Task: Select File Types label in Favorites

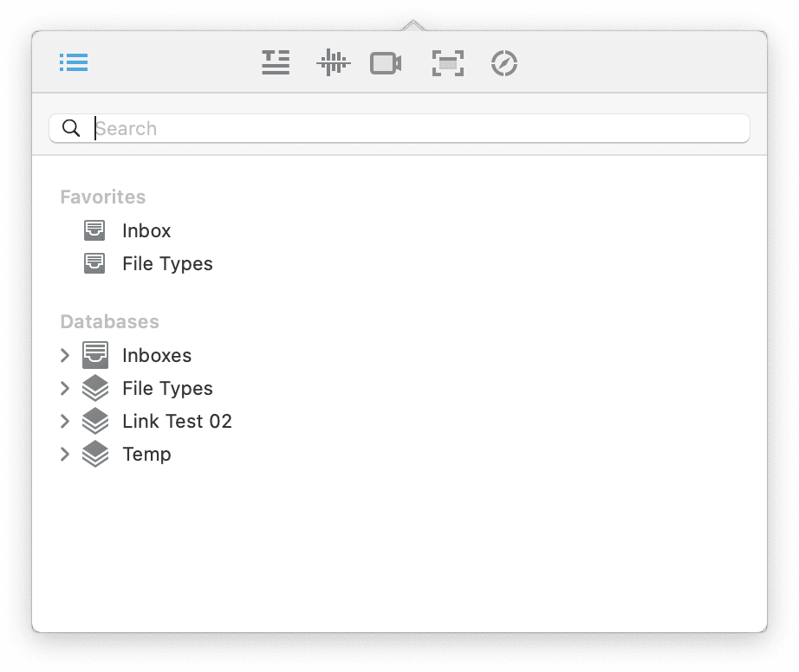Action: pyautogui.click(x=167, y=263)
